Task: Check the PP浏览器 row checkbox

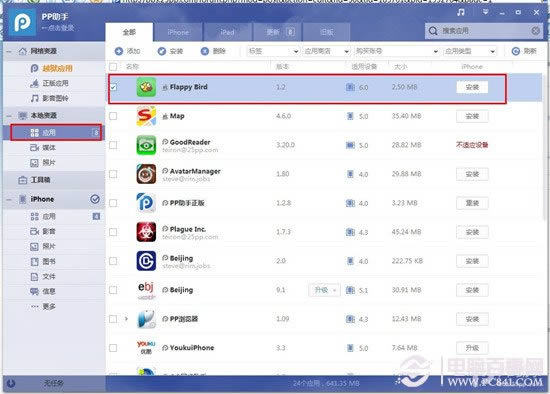Action: point(113,319)
